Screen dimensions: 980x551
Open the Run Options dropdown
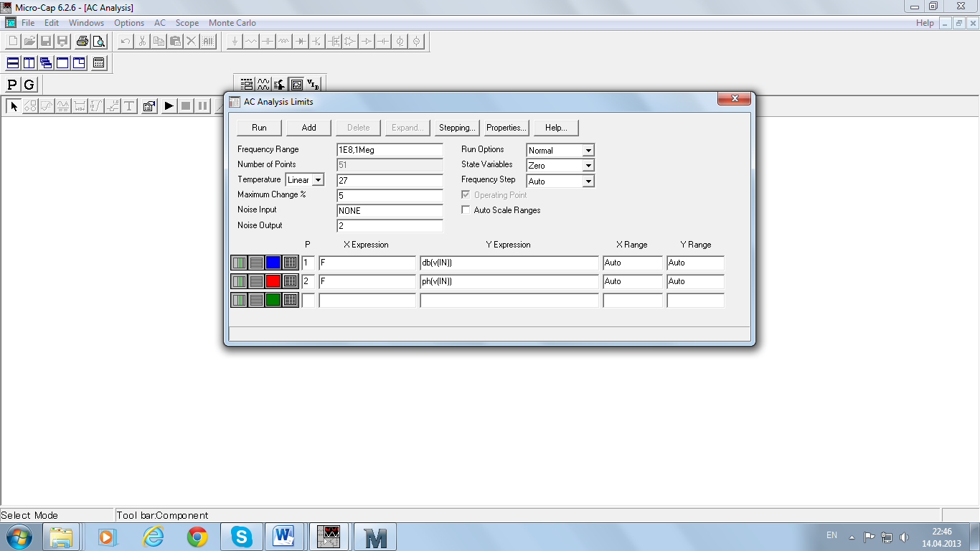(588, 151)
